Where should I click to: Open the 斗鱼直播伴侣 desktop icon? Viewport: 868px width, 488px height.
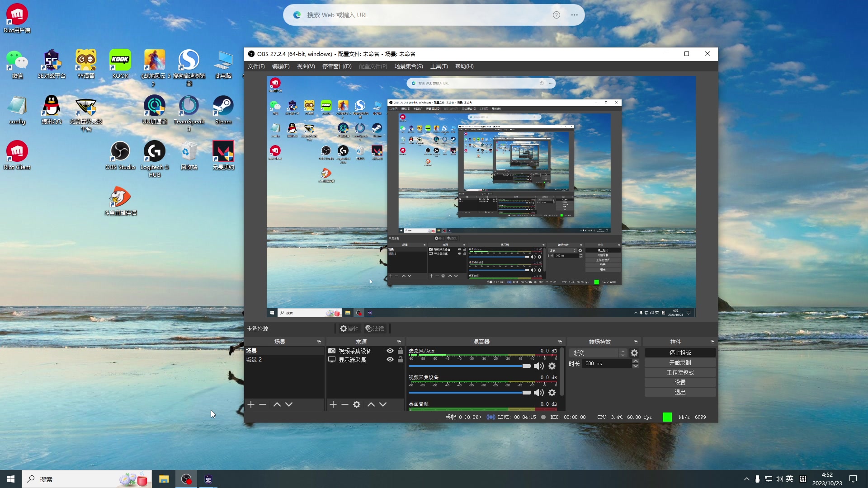[x=120, y=201]
